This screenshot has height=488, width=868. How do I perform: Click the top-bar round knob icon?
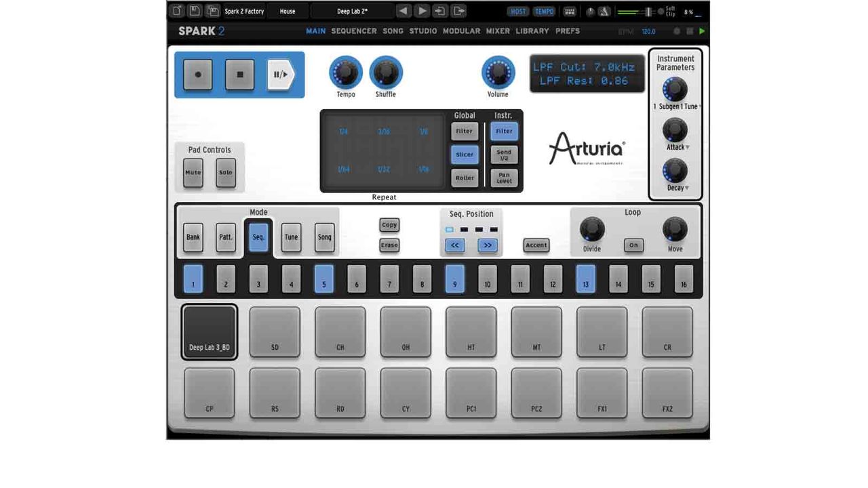coord(590,12)
